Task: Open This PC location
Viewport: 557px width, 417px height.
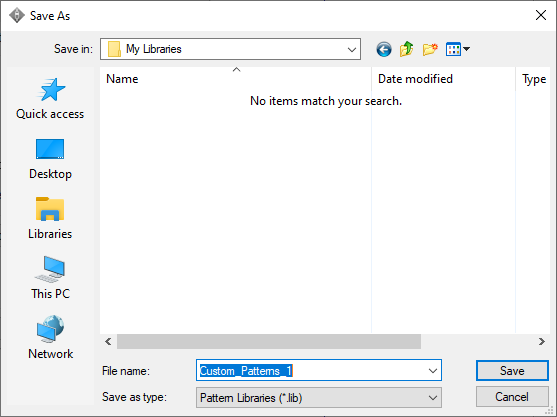Action: click(50, 278)
